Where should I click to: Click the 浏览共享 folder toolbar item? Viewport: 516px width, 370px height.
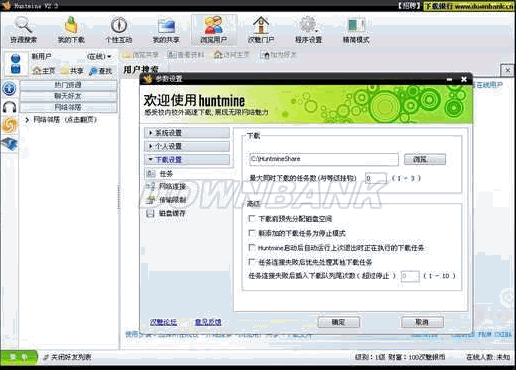tap(140, 55)
